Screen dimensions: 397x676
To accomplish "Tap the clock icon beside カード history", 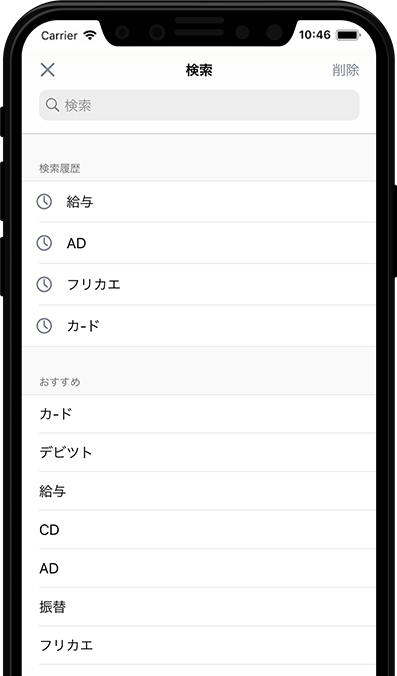I will click(x=44, y=326).
